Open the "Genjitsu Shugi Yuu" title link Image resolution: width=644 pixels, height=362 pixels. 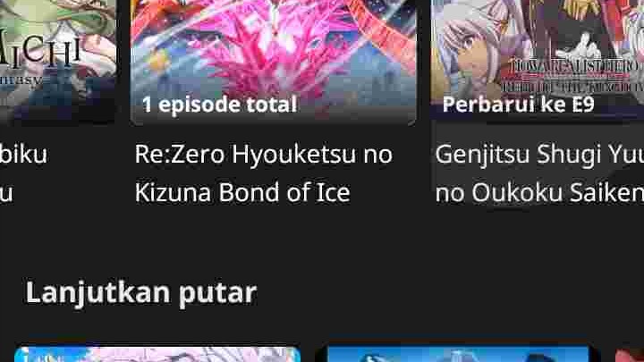[x=539, y=156]
